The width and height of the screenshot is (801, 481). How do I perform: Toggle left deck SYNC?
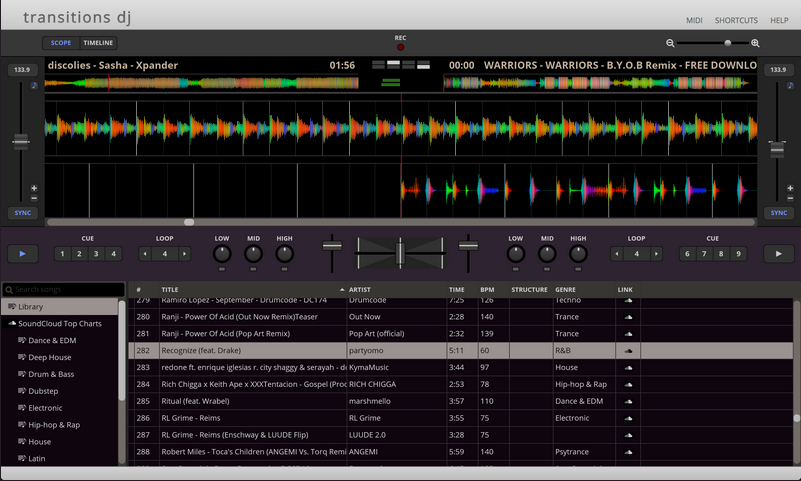click(x=22, y=213)
